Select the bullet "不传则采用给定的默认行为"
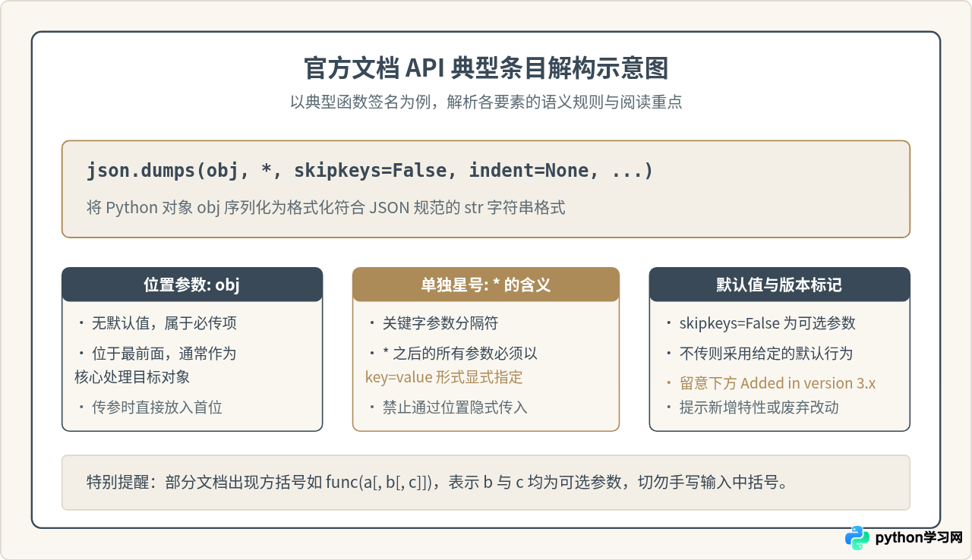 pyautogui.click(x=758, y=354)
